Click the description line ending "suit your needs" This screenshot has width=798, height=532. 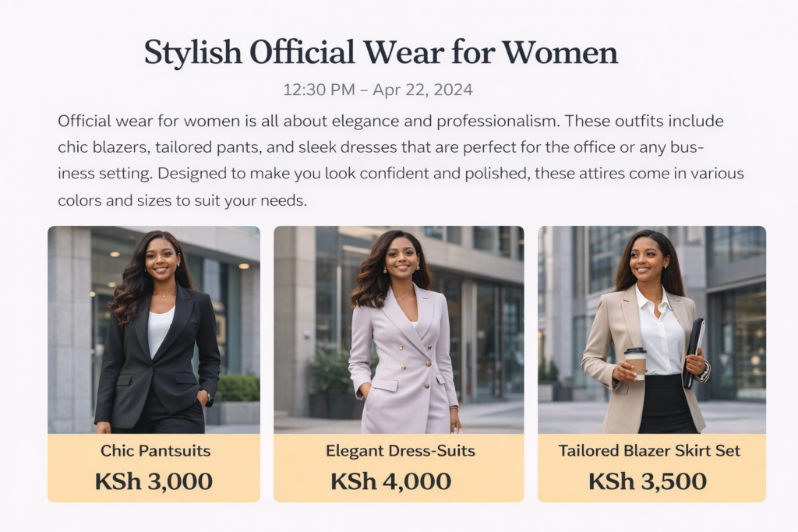[183, 200]
